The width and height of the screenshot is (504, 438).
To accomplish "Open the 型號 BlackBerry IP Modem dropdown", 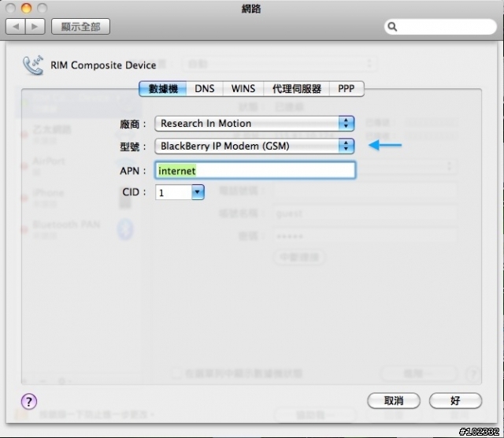I will click(x=254, y=146).
